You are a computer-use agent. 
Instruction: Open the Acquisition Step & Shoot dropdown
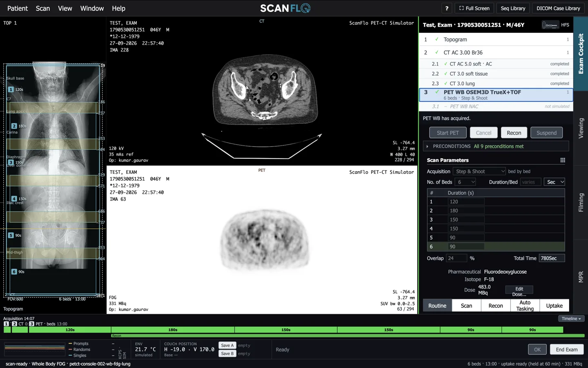[x=479, y=171]
